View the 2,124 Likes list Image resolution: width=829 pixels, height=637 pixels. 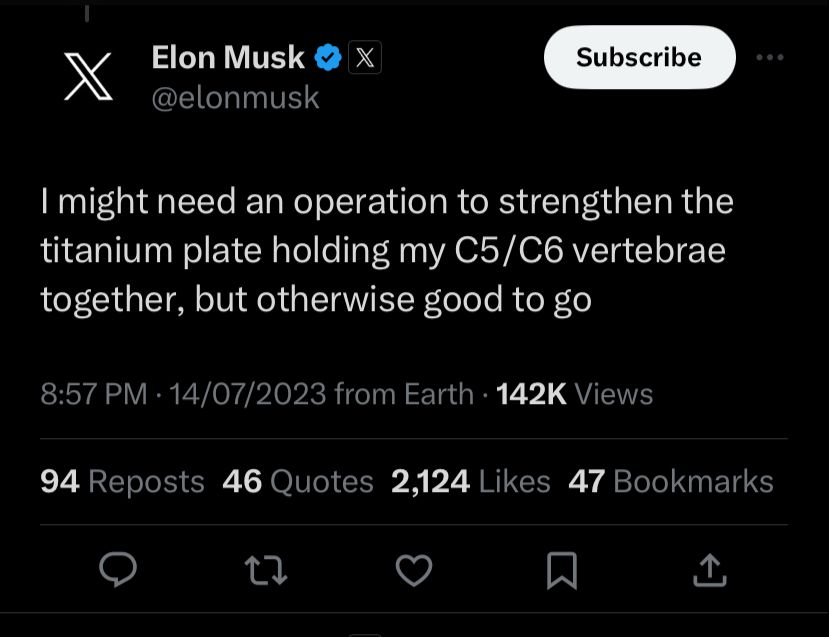pos(470,482)
